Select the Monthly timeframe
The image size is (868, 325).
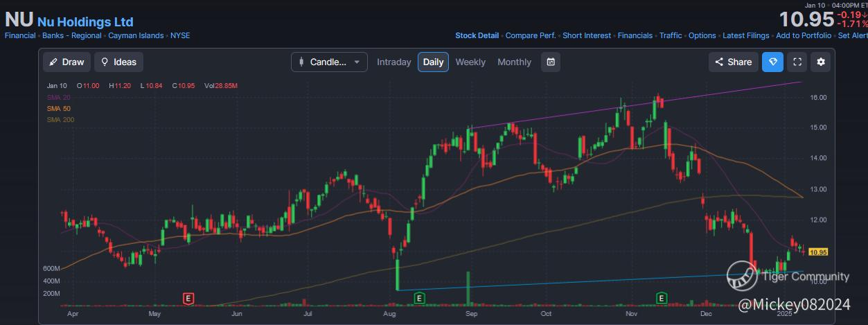click(514, 62)
